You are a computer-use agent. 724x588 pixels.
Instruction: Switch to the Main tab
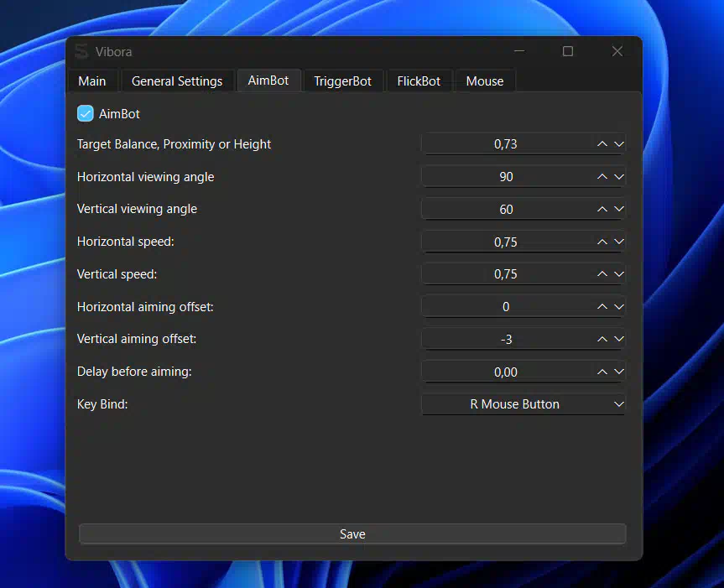92,81
